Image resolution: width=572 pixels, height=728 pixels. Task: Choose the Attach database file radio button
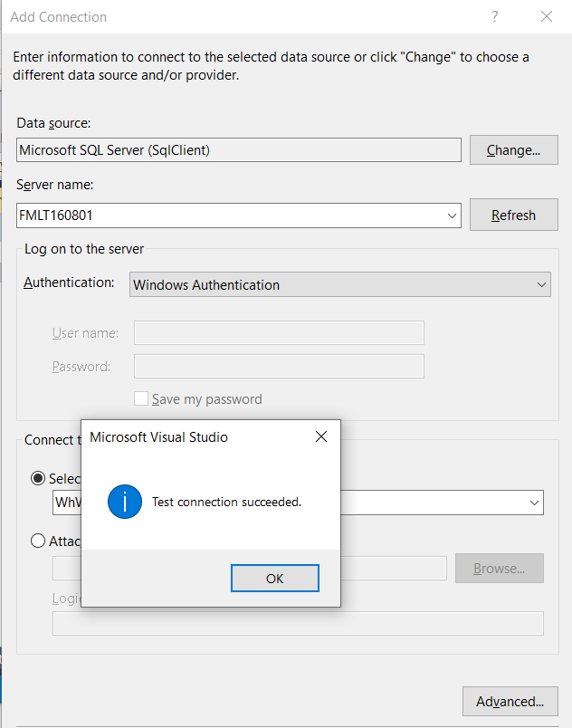(38, 541)
